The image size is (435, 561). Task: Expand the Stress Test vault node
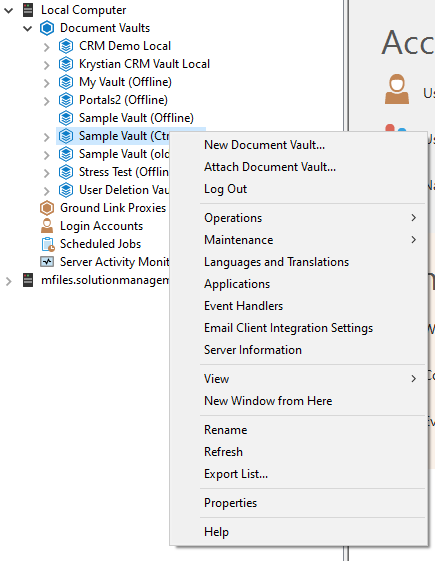coord(47,173)
